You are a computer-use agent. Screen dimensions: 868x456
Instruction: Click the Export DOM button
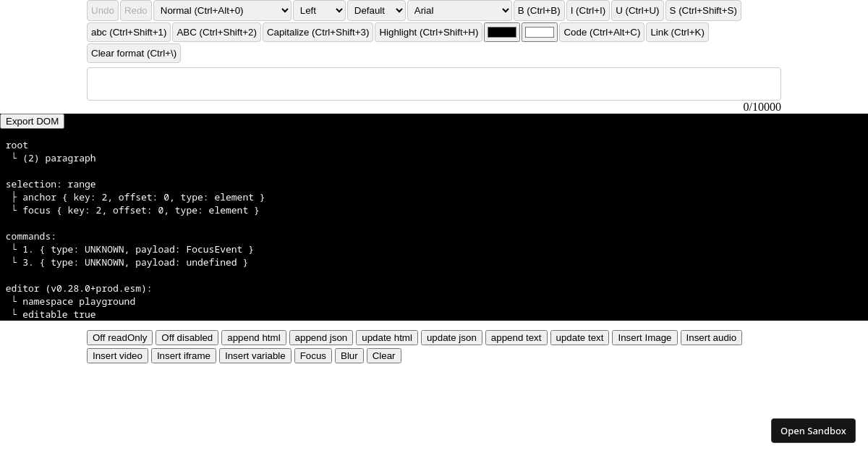tap(32, 121)
